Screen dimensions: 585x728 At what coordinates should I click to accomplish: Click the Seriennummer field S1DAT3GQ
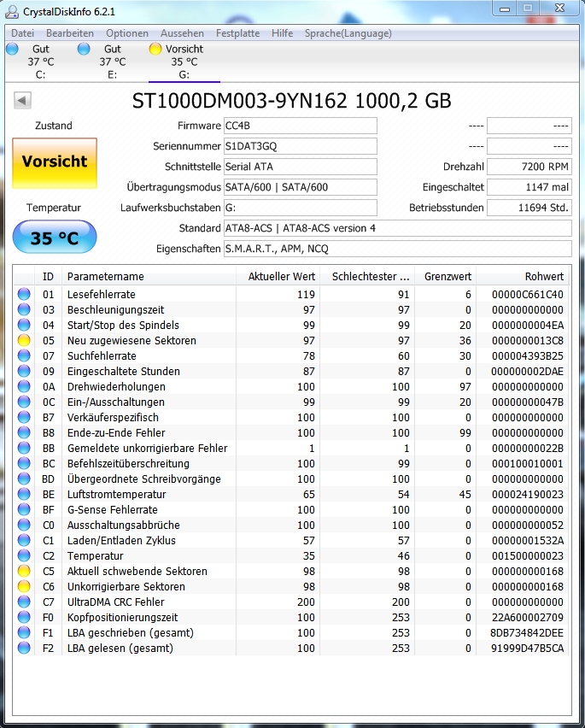click(301, 146)
